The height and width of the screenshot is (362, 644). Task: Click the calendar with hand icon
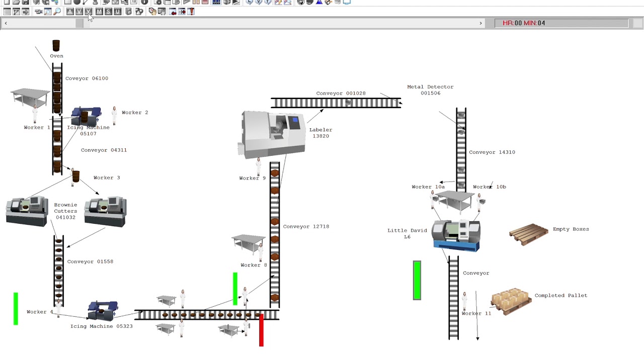(x=162, y=12)
